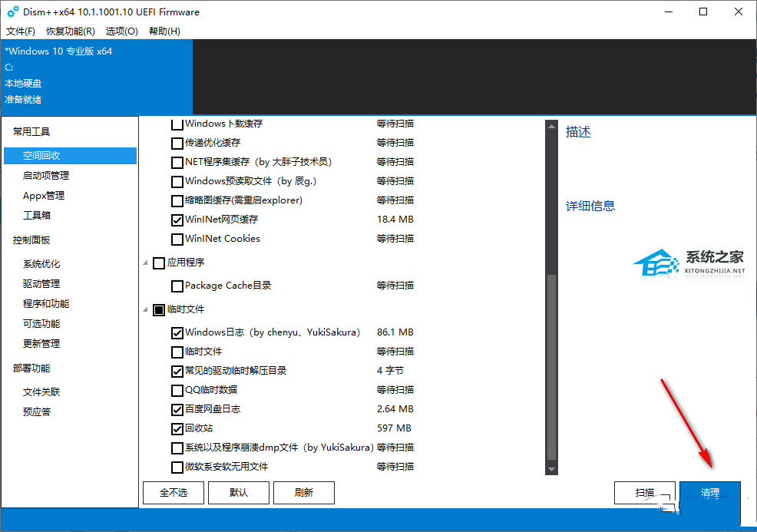Image resolution: width=757 pixels, height=532 pixels.
Task: Open 程序和功能 in the sidebar
Action: click(46, 304)
